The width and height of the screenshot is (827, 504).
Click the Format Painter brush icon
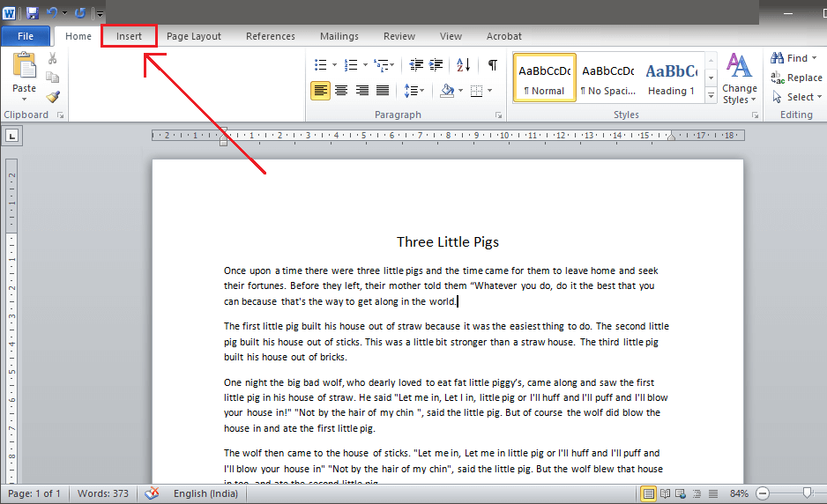[x=53, y=97]
